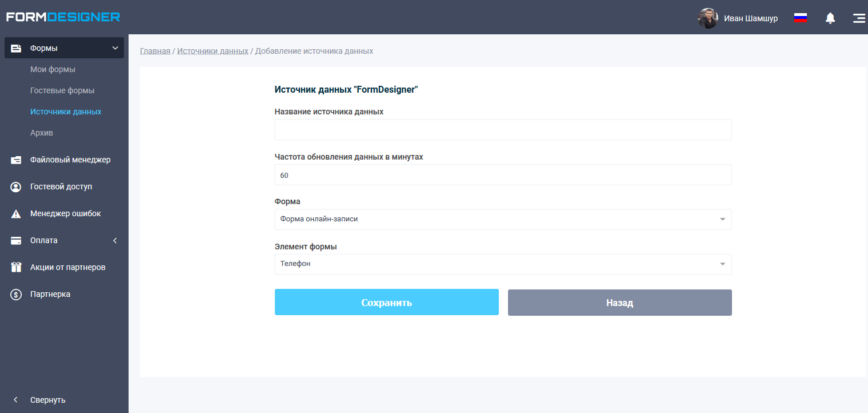The image size is (868, 413).
Task: Click the Гостевой доступ person icon
Action: [x=15, y=186]
